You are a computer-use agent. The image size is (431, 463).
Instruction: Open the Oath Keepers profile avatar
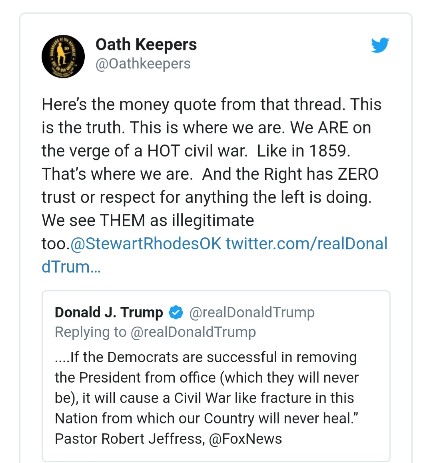pyautogui.click(x=63, y=56)
